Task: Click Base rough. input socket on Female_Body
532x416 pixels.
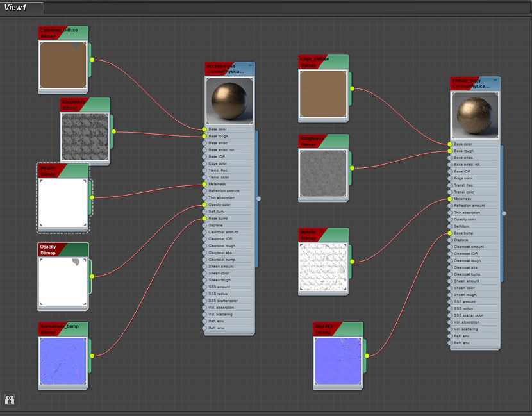Action: [x=449, y=151]
